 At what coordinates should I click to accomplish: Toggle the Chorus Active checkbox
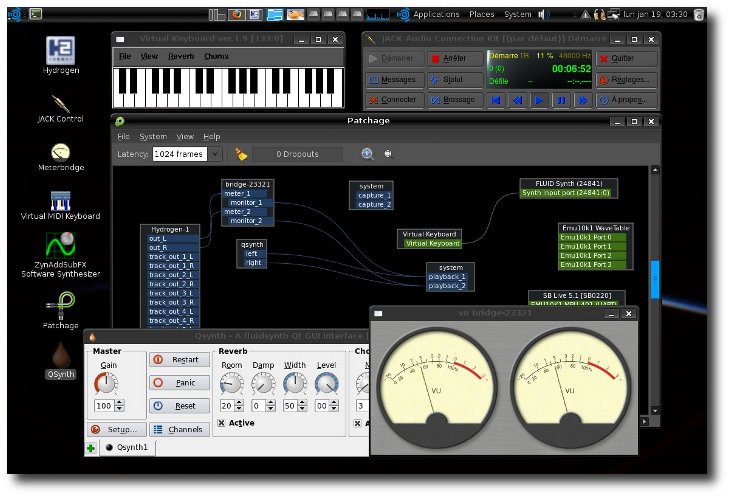click(x=358, y=423)
